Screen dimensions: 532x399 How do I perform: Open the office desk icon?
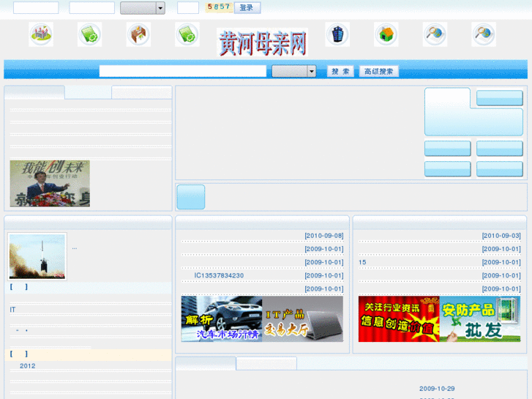(x=138, y=34)
